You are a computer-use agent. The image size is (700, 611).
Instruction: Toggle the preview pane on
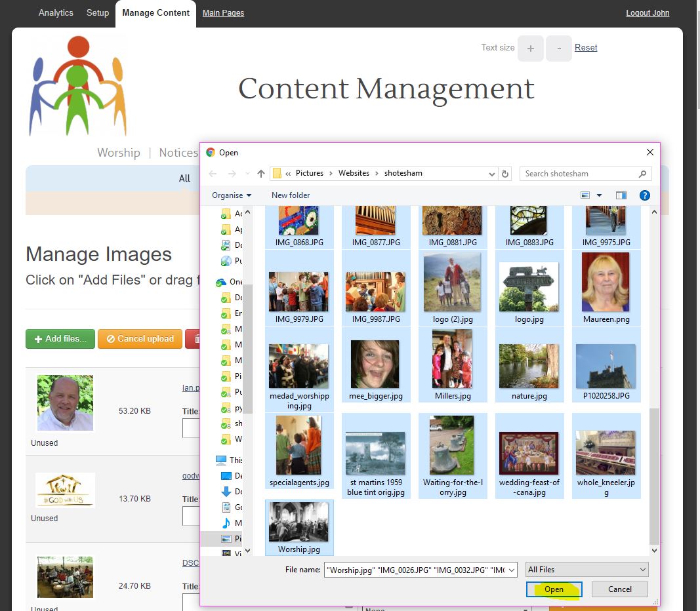[x=621, y=195]
